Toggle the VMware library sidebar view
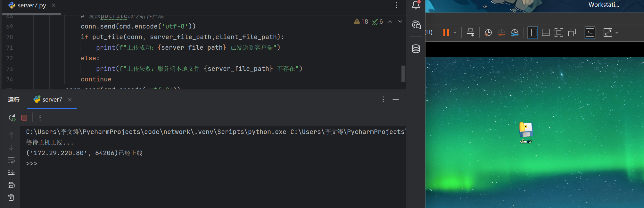Image resolution: width=644 pixels, height=208 pixels. [533, 33]
